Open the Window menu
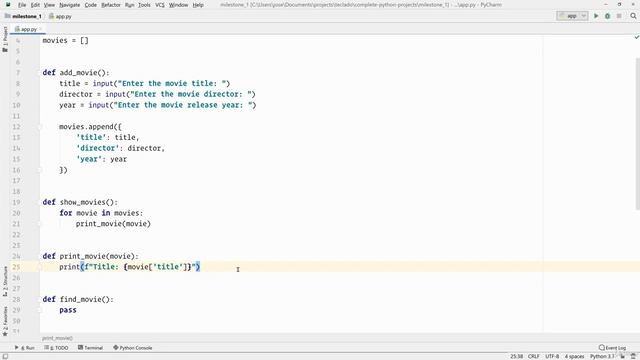This screenshot has width=640, height=360. pyautogui.click(x=178, y=5)
